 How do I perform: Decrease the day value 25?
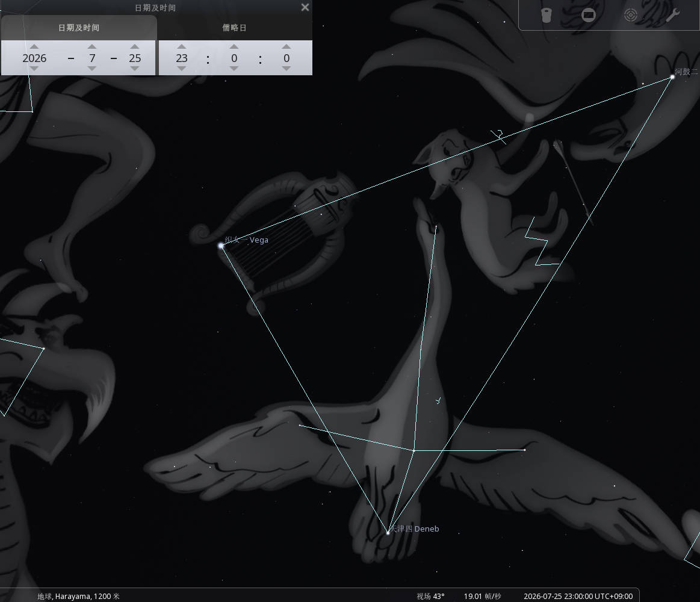click(135, 69)
